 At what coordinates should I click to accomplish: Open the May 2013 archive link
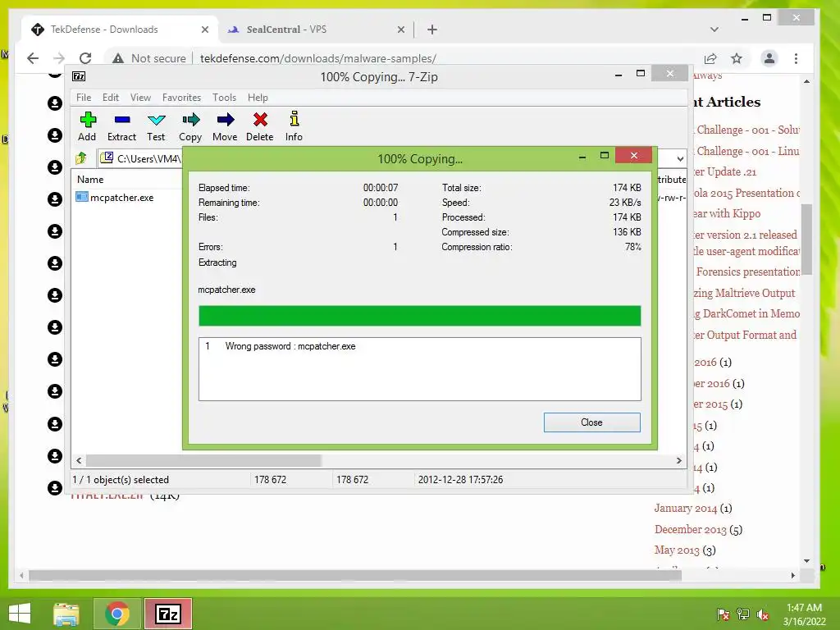tap(677, 550)
